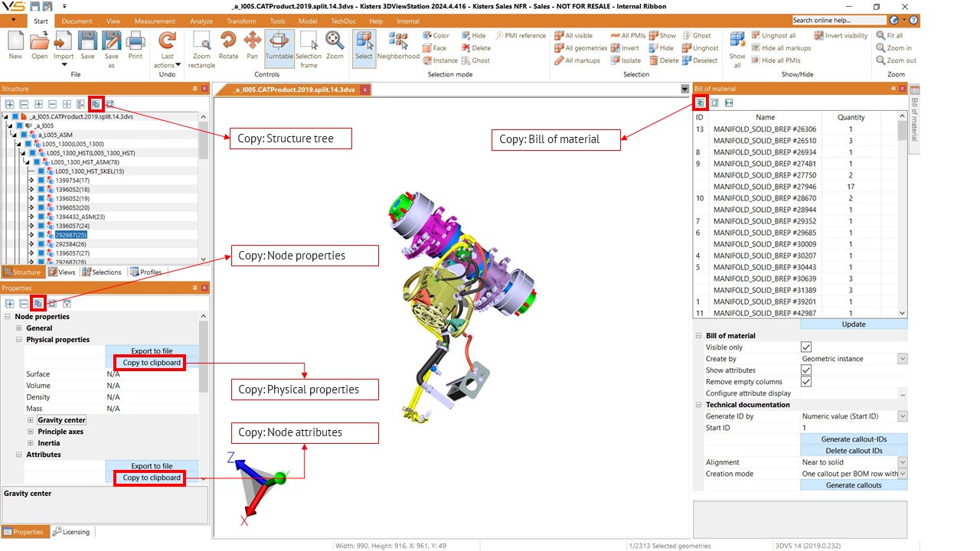Click Zoom out

coord(896,60)
